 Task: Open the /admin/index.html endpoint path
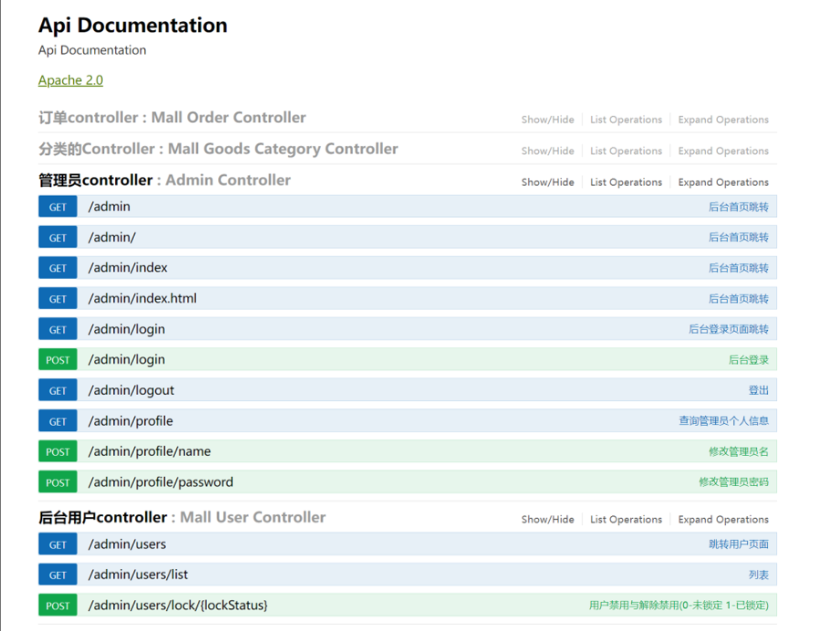(142, 298)
